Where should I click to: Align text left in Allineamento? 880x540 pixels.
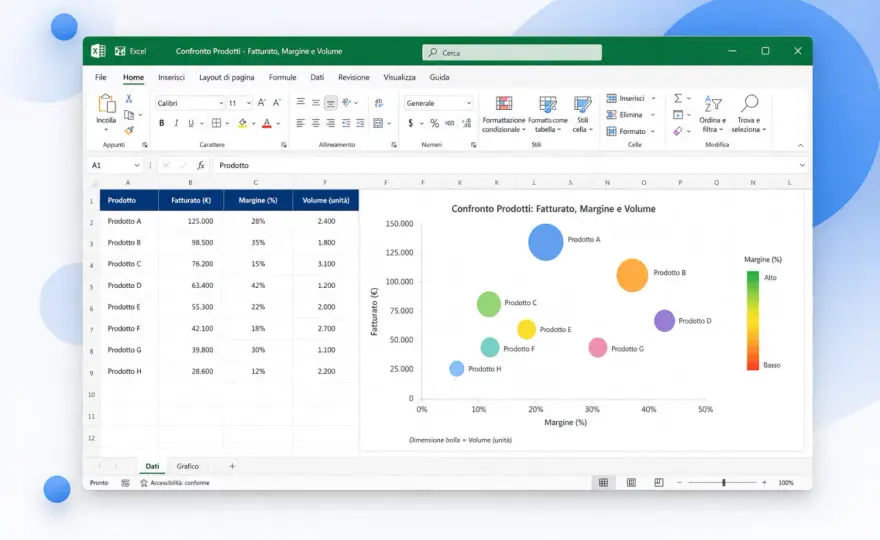301,123
